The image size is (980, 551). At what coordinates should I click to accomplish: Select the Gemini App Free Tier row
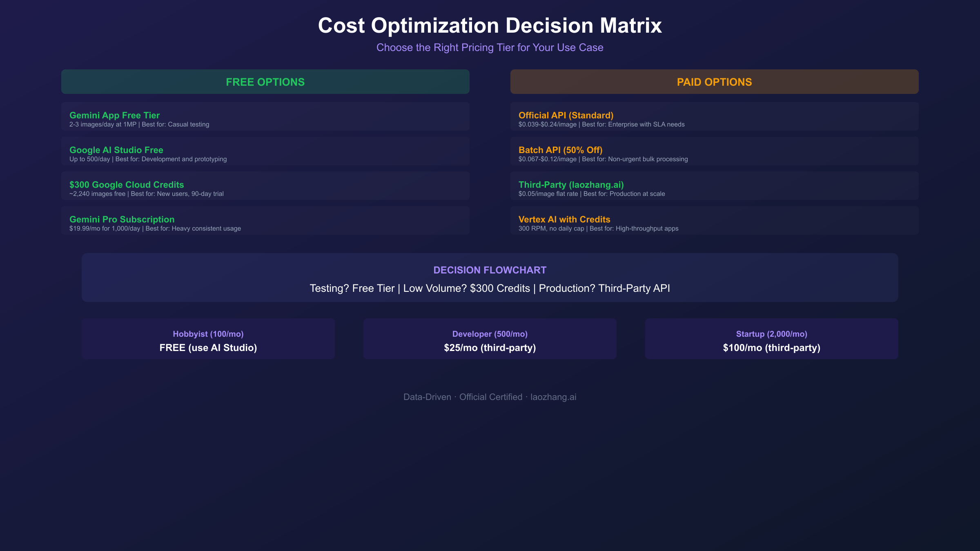pyautogui.click(x=265, y=117)
